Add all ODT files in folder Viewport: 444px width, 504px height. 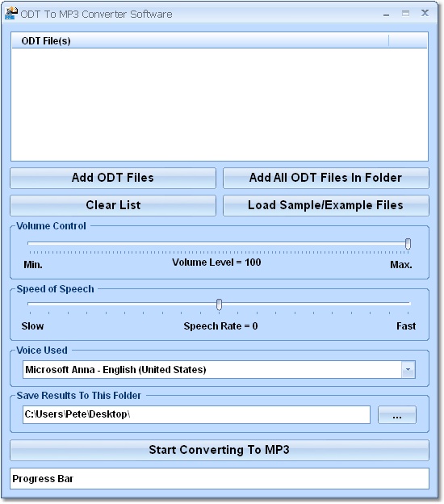[326, 178]
